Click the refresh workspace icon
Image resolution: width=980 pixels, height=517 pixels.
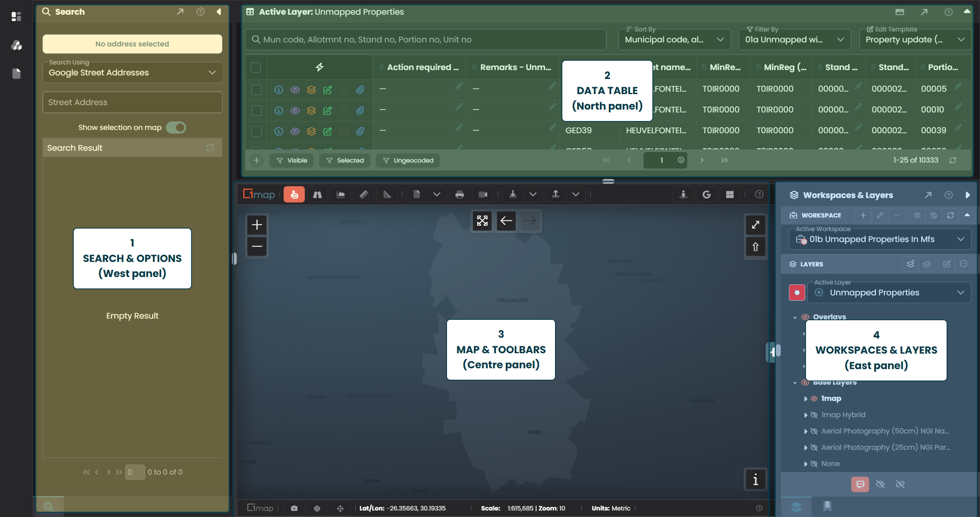click(x=950, y=215)
